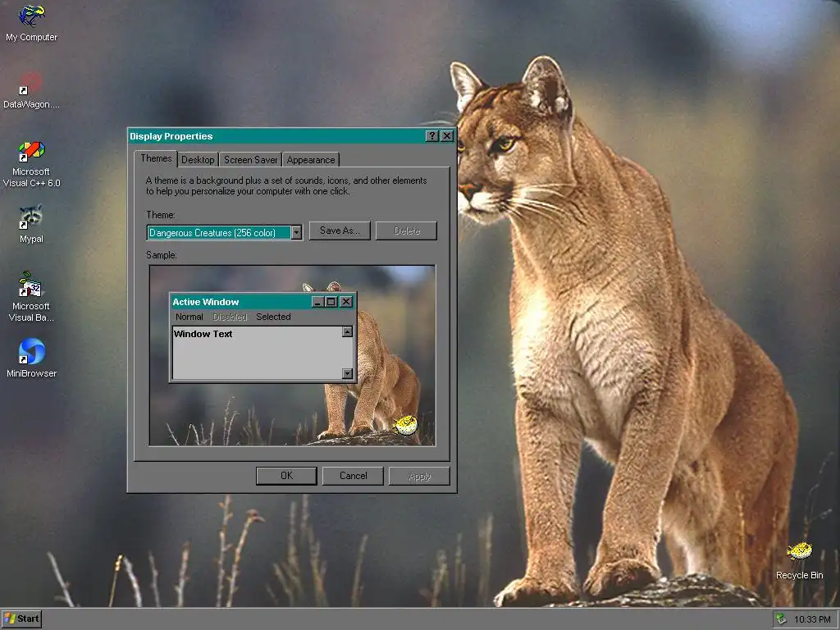Open the Start menu
The width and height of the screenshot is (840, 630).
point(21,619)
